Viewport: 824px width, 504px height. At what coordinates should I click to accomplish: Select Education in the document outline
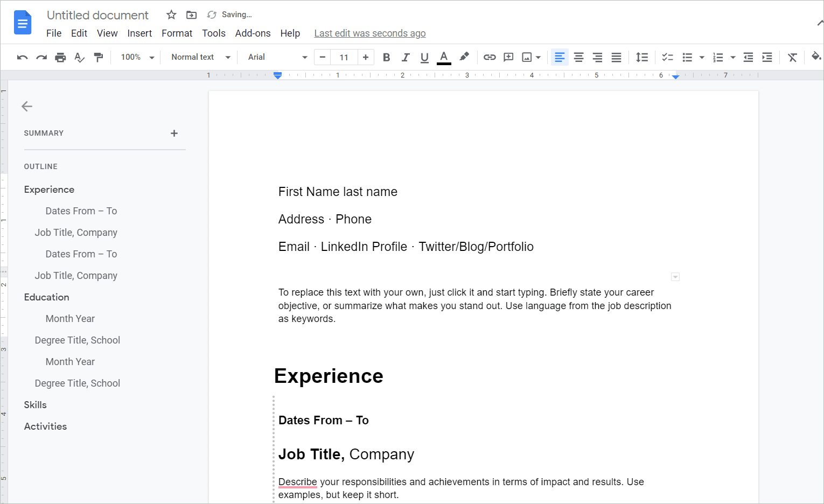click(46, 297)
